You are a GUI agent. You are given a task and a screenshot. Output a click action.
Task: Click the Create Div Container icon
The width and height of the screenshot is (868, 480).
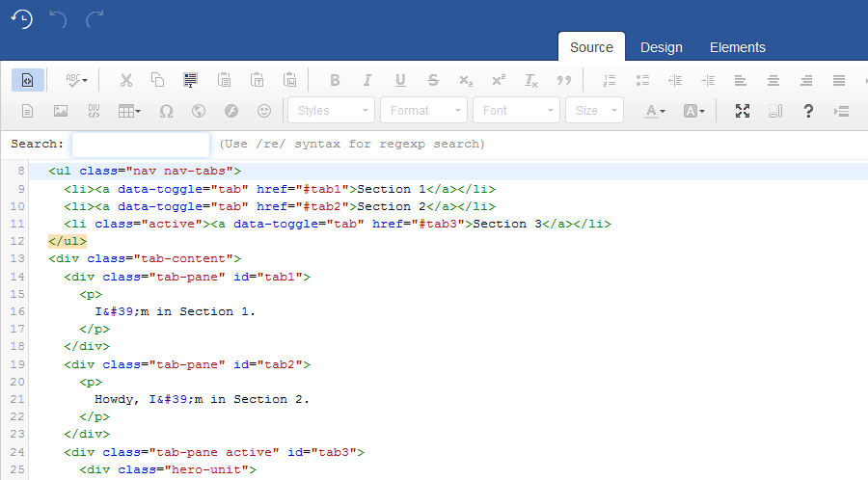tap(94, 111)
